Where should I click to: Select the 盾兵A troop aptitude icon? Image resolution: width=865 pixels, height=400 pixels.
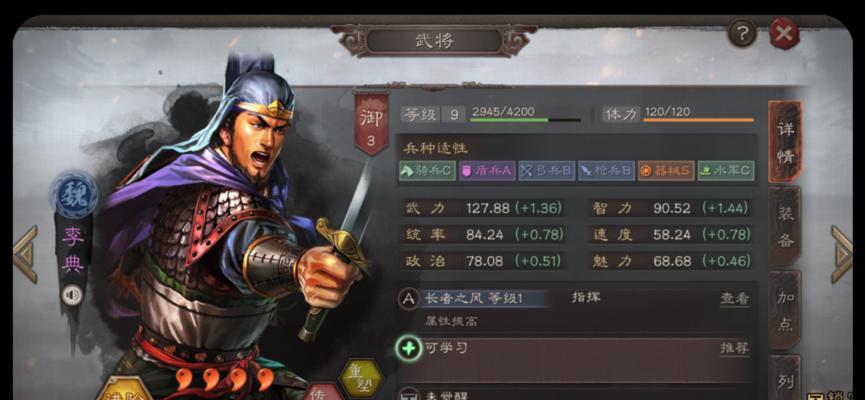pyautogui.click(x=487, y=170)
